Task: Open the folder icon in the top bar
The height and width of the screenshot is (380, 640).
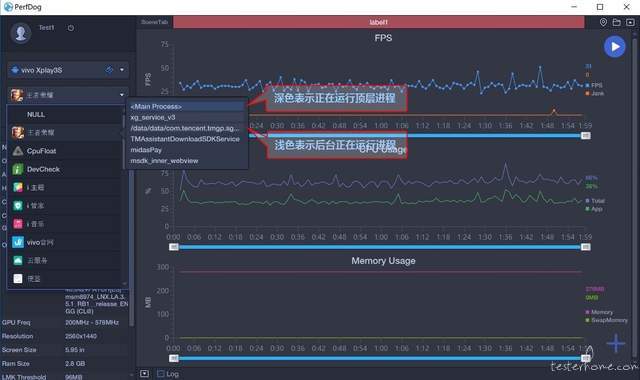Action: [617, 22]
